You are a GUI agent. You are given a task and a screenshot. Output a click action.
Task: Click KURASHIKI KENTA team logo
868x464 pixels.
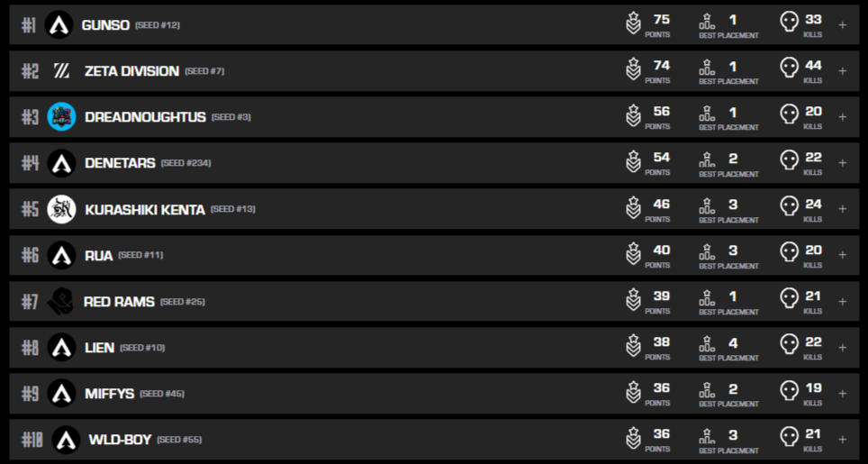(x=61, y=209)
